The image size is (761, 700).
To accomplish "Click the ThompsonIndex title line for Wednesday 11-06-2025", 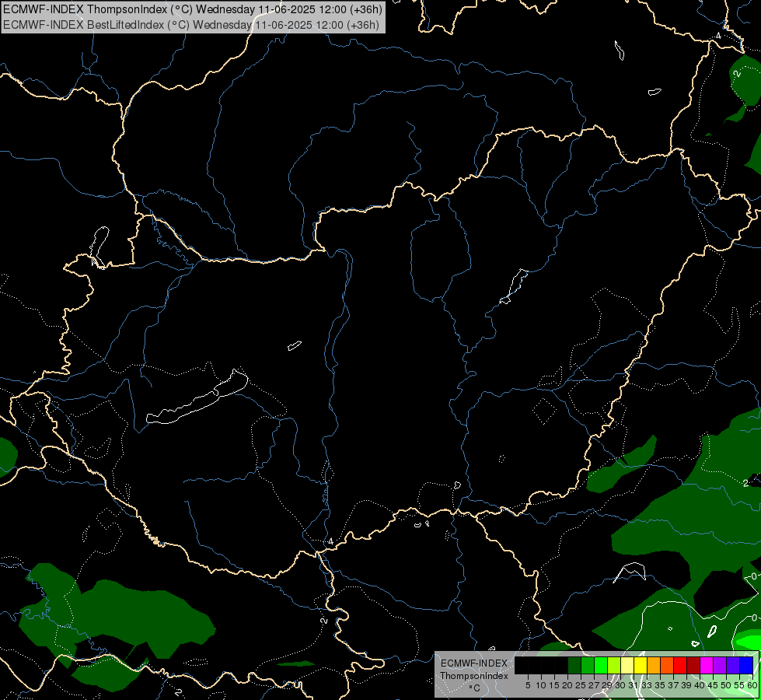I will [193, 9].
